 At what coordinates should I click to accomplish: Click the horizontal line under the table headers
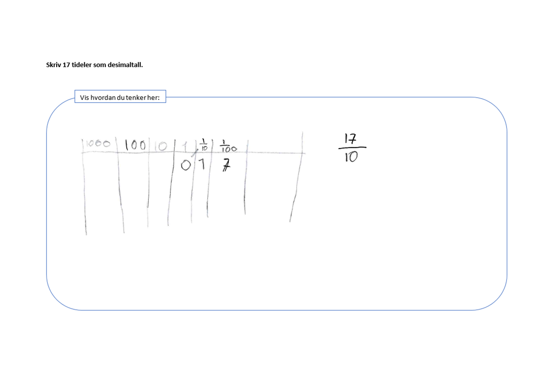(193, 153)
